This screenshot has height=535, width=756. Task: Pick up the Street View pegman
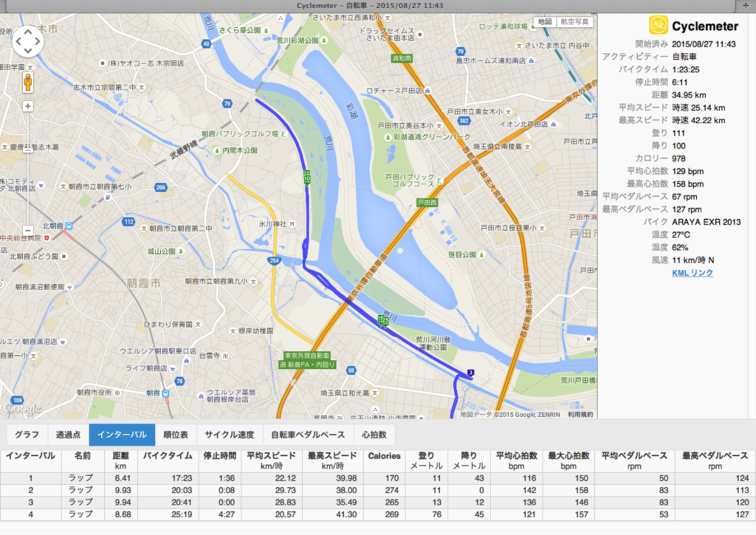tap(27, 83)
